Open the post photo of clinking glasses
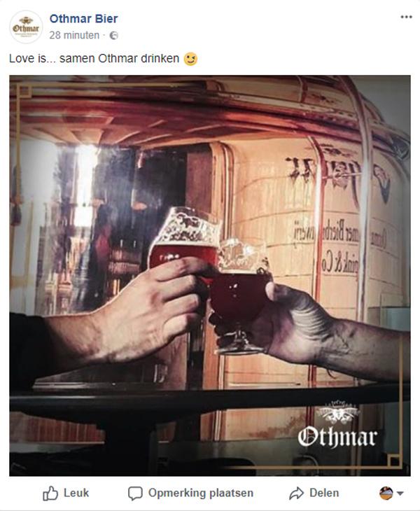The width and height of the screenshot is (420, 511). 210,276
